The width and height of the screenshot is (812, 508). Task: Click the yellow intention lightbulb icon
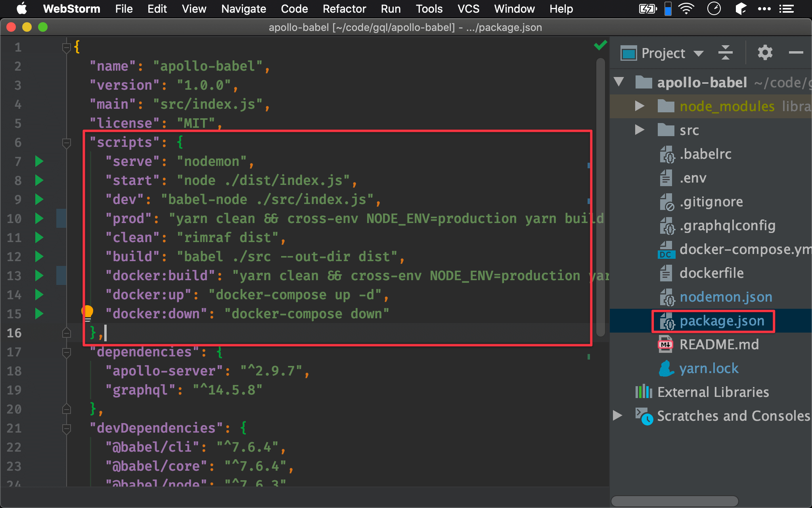[87, 313]
